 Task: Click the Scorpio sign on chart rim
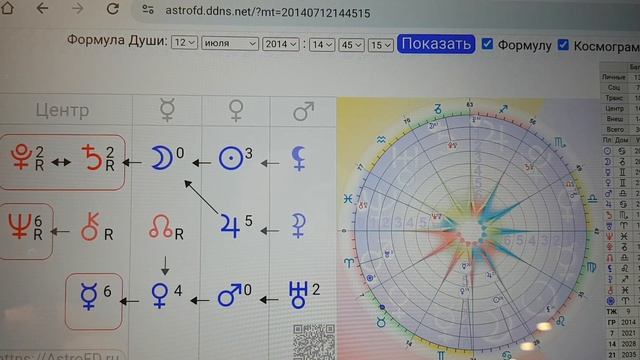point(560,142)
